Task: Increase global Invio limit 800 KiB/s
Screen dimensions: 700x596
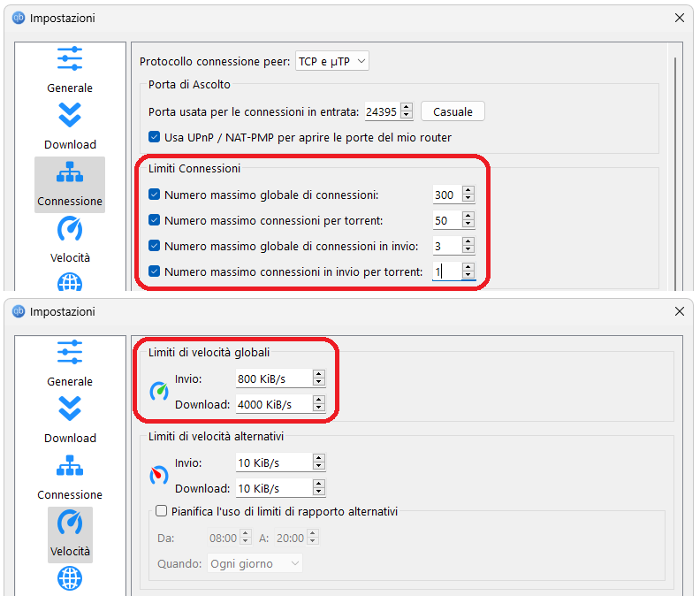Action: pyautogui.click(x=318, y=374)
